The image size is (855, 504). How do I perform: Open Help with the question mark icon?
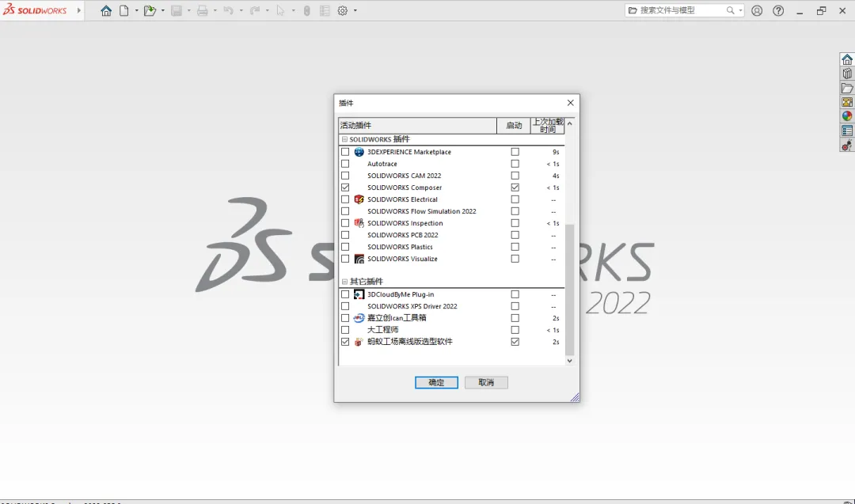(778, 10)
